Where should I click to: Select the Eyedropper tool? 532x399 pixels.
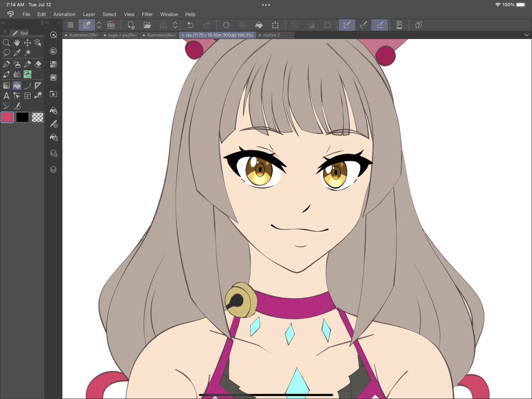tap(17, 52)
